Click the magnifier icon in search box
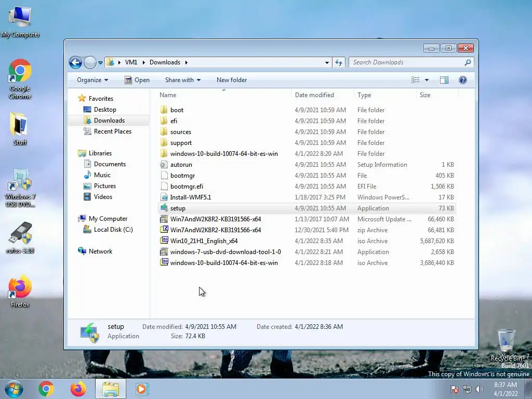Viewport: 532px width, 399px height. 468,62
